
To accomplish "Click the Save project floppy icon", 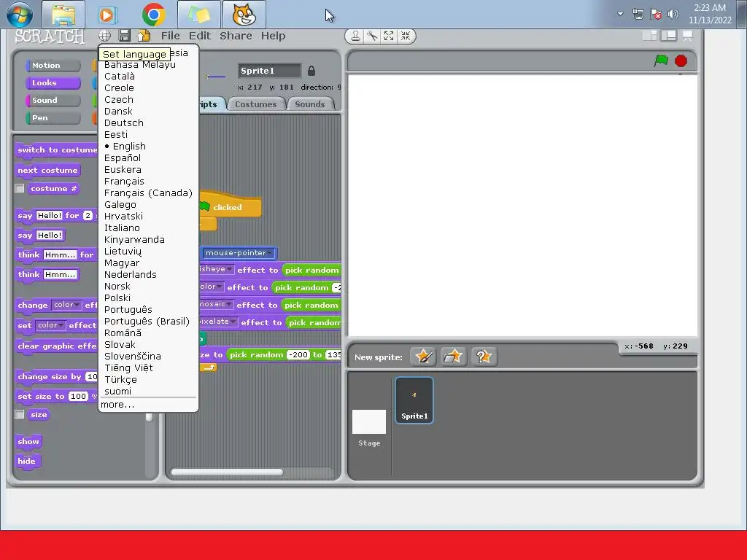I will point(124,36).
